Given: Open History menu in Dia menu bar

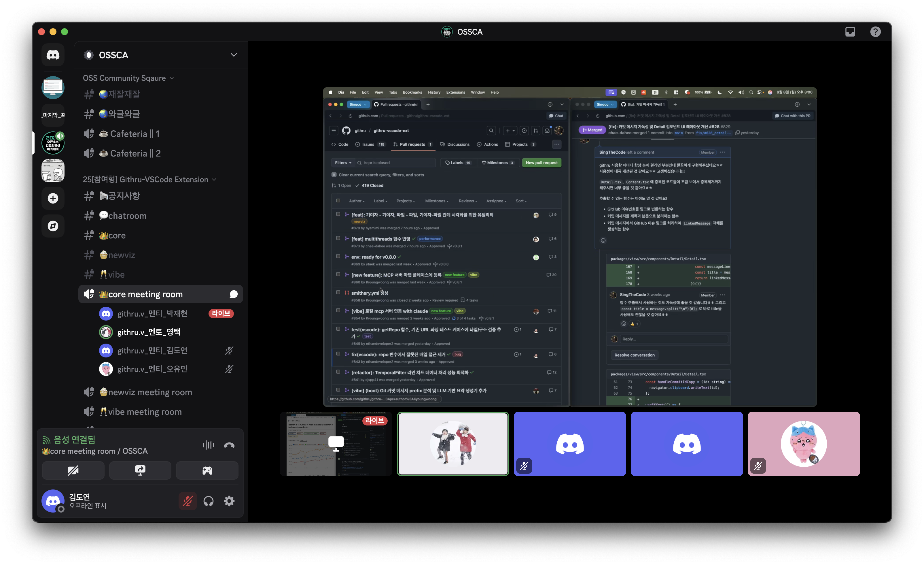Looking at the screenshot, I should 434,92.
